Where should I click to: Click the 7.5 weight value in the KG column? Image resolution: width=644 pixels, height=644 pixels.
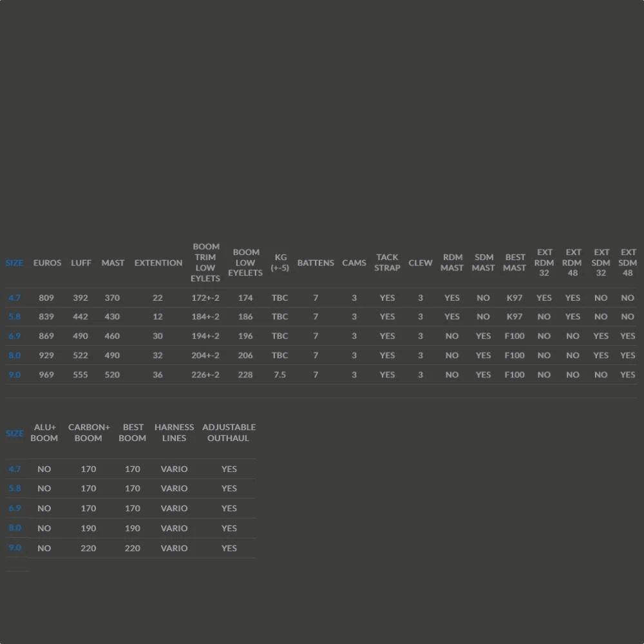click(279, 375)
